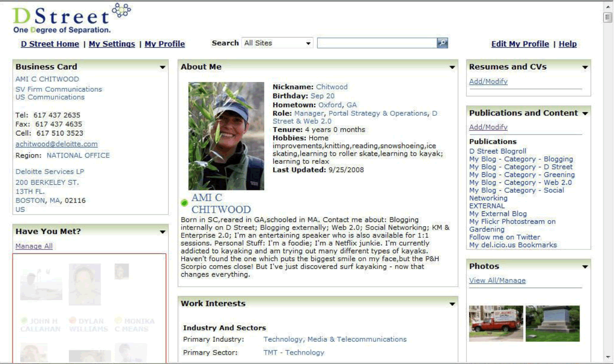This screenshot has height=364, width=614.
Task: Click MONIKA C MEANS contact
Action: (x=135, y=325)
